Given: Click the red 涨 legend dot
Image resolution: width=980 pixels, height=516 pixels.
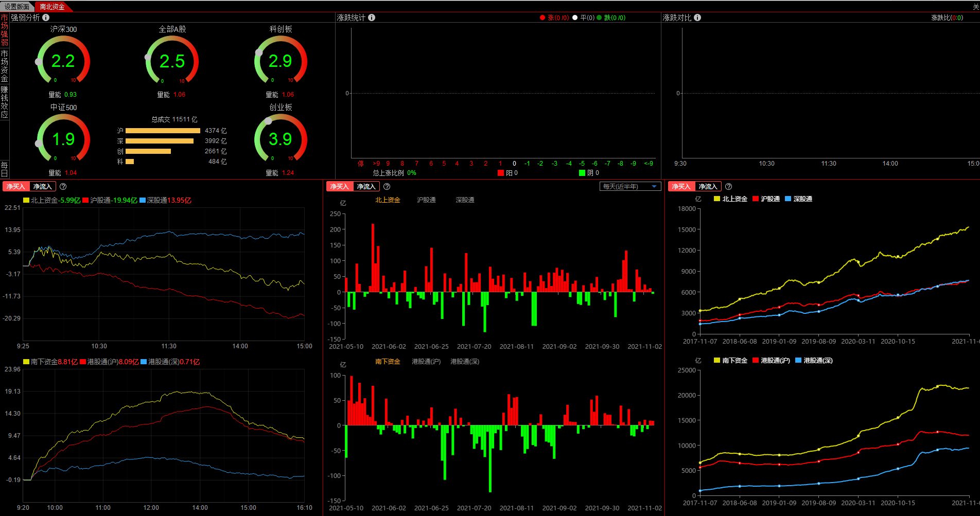Looking at the screenshot, I should (x=542, y=17).
